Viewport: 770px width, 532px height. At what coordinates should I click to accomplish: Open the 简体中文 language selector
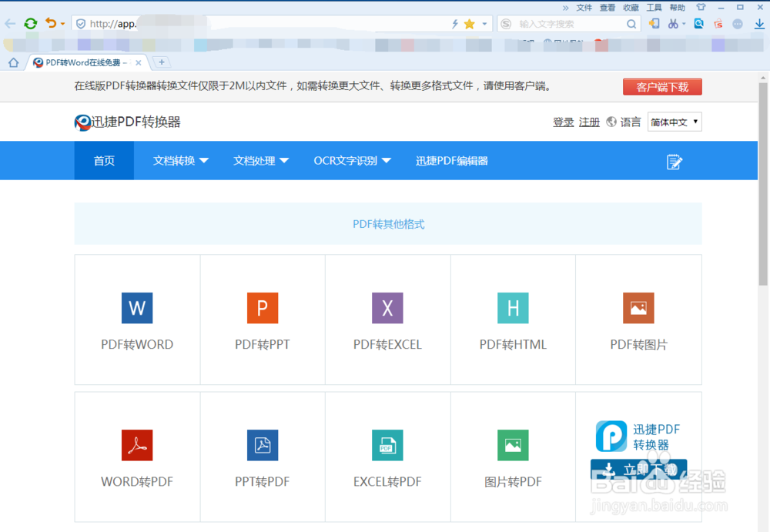(x=674, y=122)
